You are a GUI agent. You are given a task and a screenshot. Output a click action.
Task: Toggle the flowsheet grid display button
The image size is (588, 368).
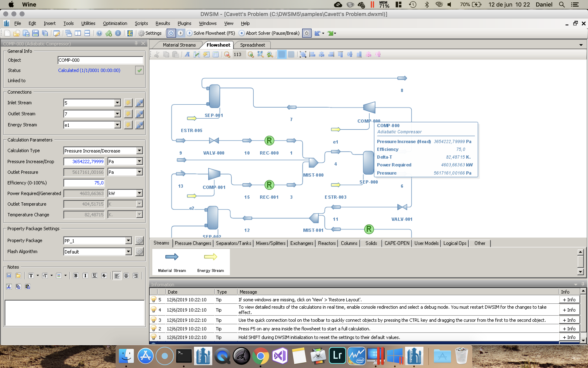[x=281, y=55]
